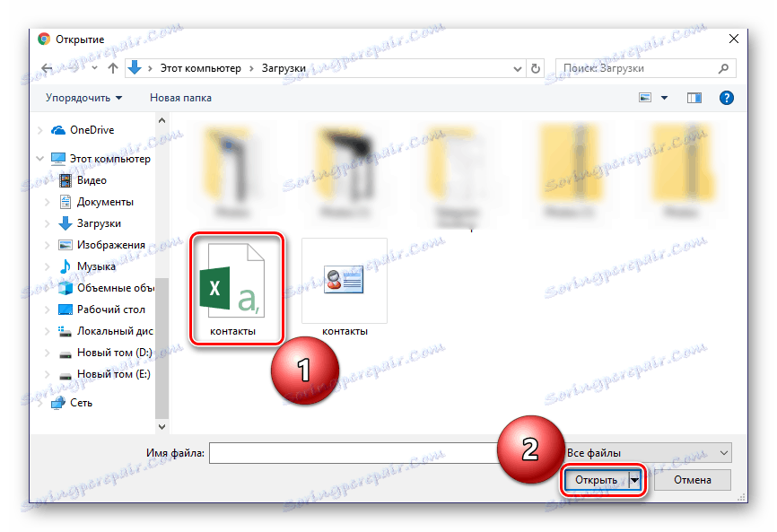
Task: Create folder with 'Новая папка'
Action: [x=180, y=98]
